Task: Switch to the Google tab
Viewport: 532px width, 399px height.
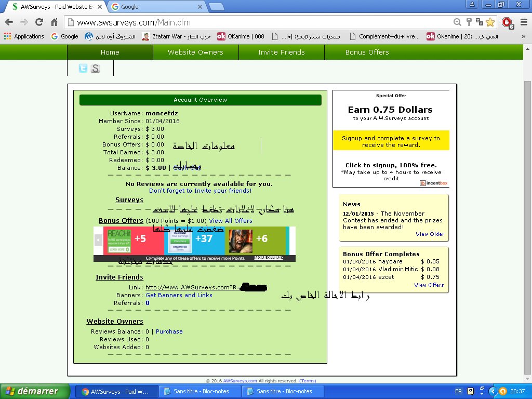Action: click(157, 6)
